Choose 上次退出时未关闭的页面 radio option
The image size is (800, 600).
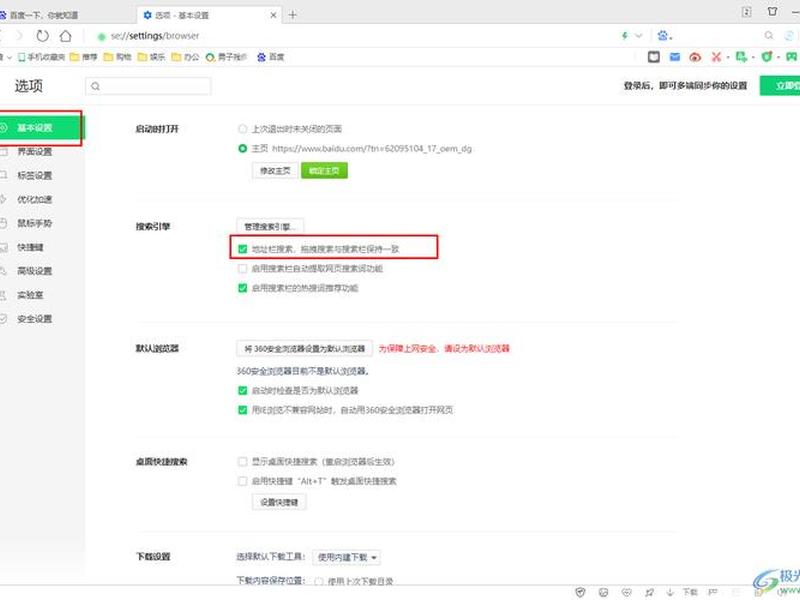tap(243, 129)
